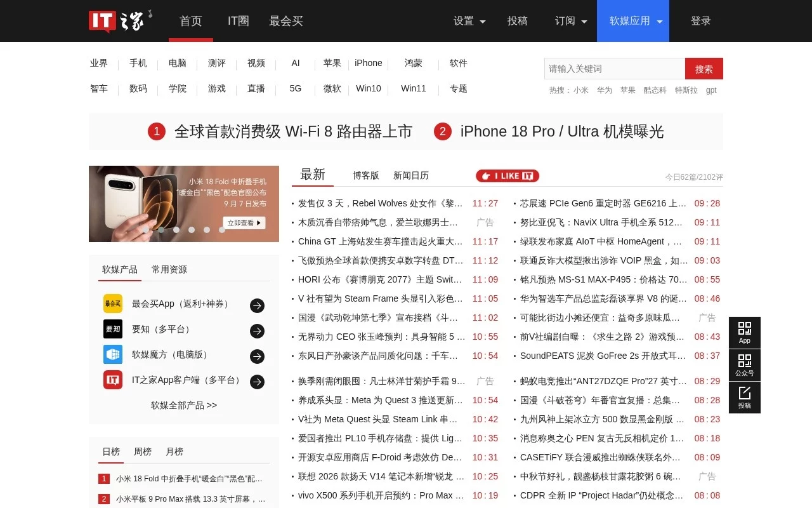This screenshot has width=812, height=508.
Task: Select the last carousel dot on banner
Action: 222,230
